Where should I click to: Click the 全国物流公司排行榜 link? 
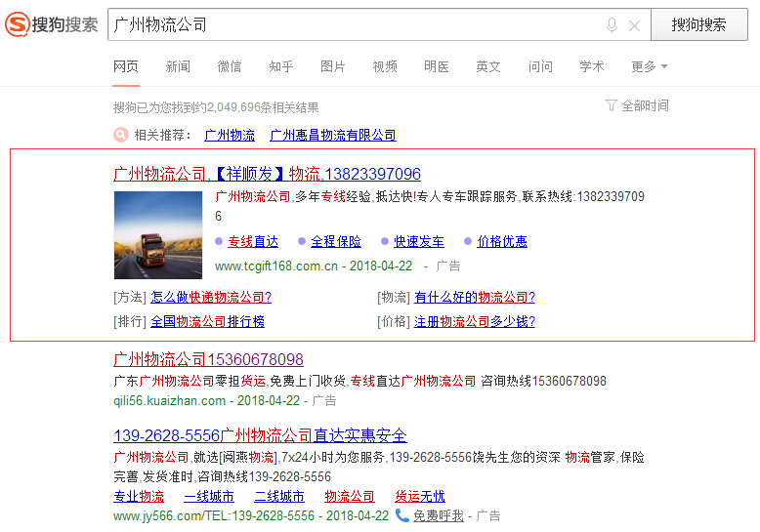point(207,321)
